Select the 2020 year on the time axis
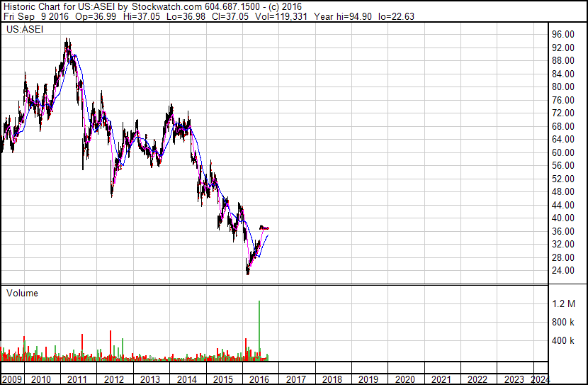588x385 pixels. pos(405,379)
